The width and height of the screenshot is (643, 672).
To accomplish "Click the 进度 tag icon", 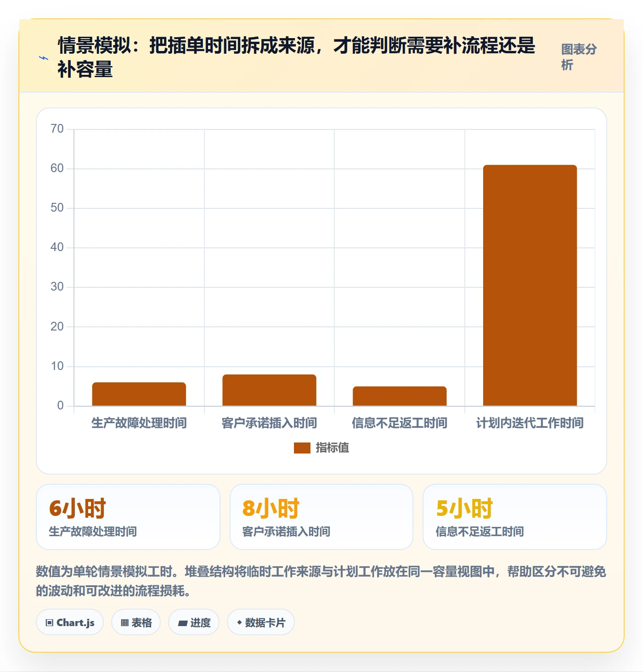I will pos(183,623).
